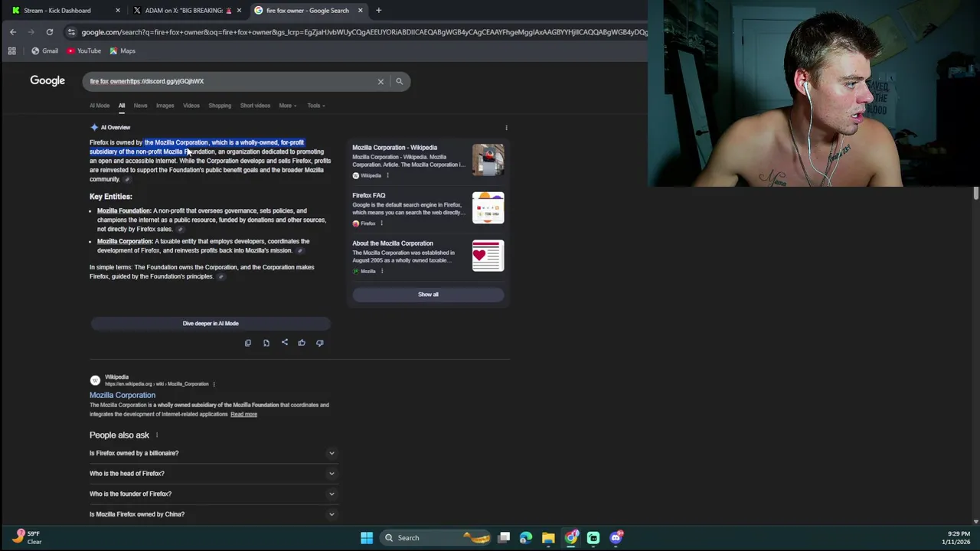
Task: Expand 'Is Firefox owned by a billionaire?' question
Action: coord(213,453)
